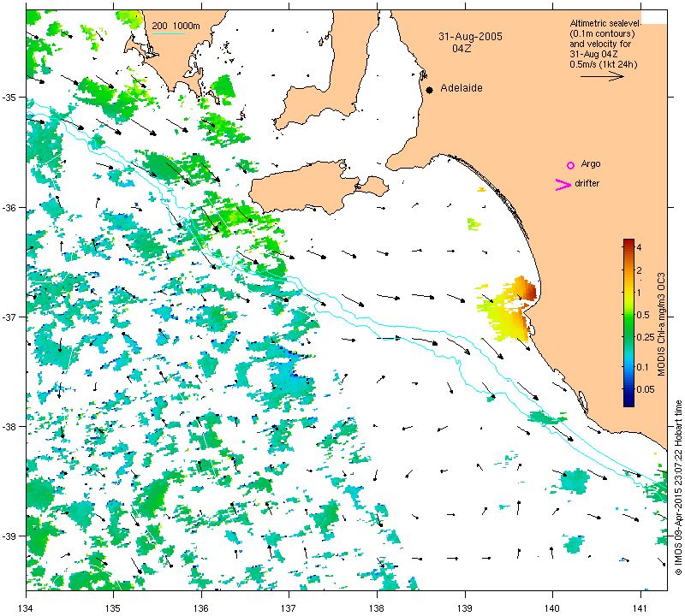
Task: Click the velocity scale reference arrow
Action: click(x=603, y=76)
